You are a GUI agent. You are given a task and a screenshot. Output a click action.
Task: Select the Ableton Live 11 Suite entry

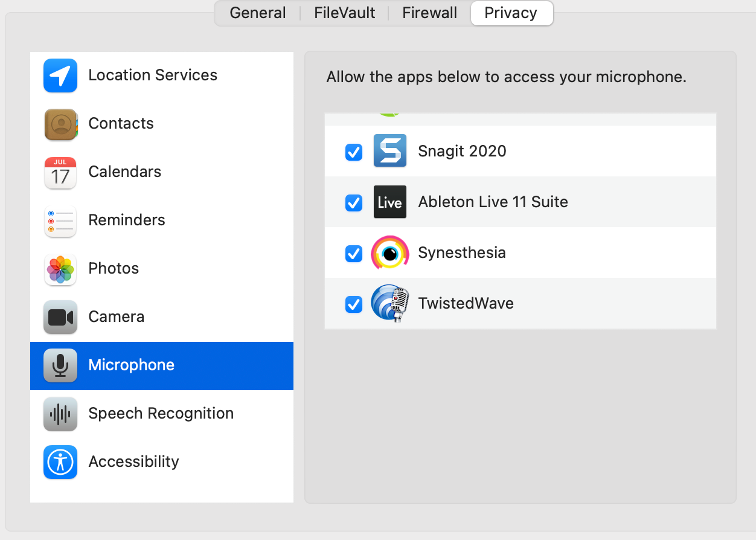point(493,202)
